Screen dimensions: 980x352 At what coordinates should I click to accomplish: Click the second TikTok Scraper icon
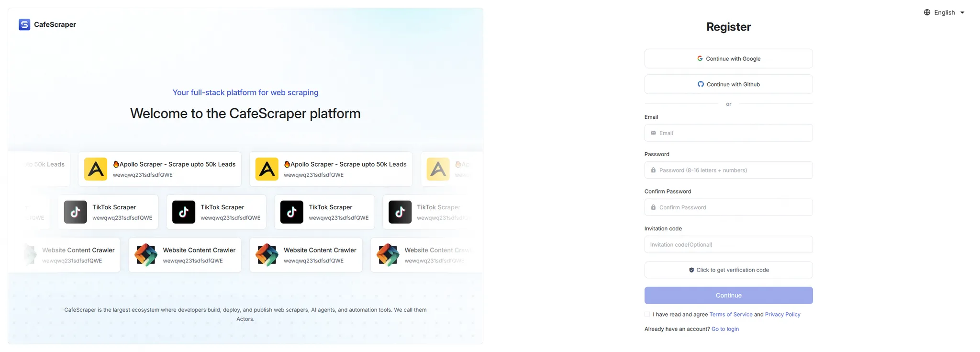pos(184,212)
